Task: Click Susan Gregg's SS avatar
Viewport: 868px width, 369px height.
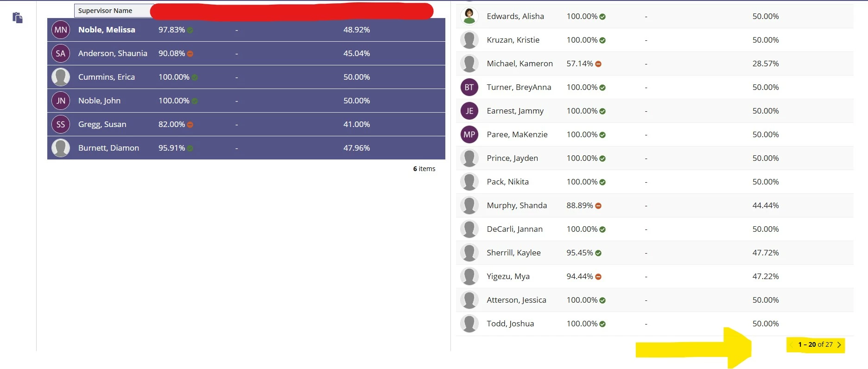Action: pos(61,124)
